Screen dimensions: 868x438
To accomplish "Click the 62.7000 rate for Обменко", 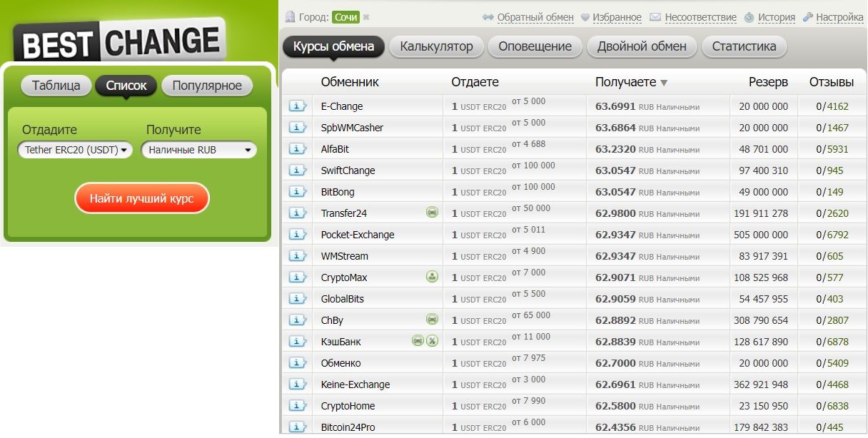I will coord(615,363).
